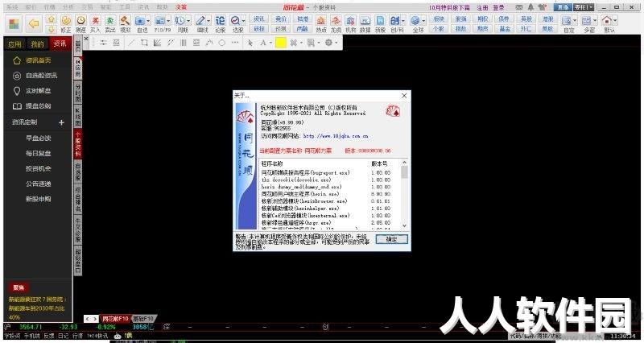Open the 系统 menu
Image resolution: width=644 pixels, height=343 pixels.
point(12,7)
